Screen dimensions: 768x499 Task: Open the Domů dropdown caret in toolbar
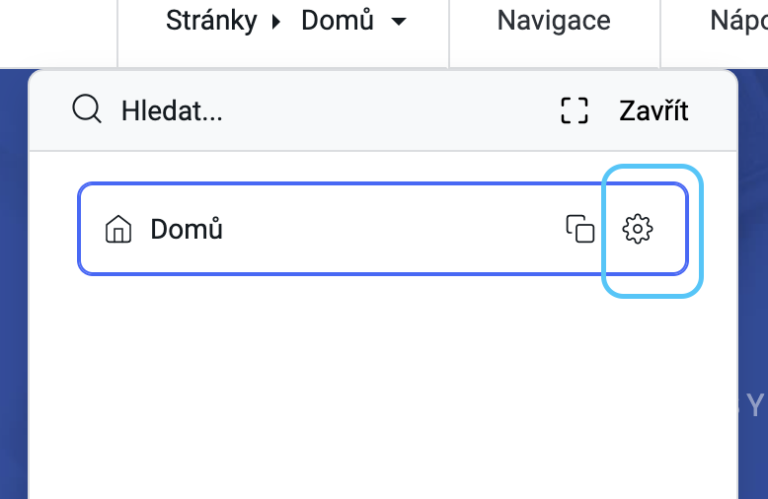pyautogui.click(x=399, y=22)
